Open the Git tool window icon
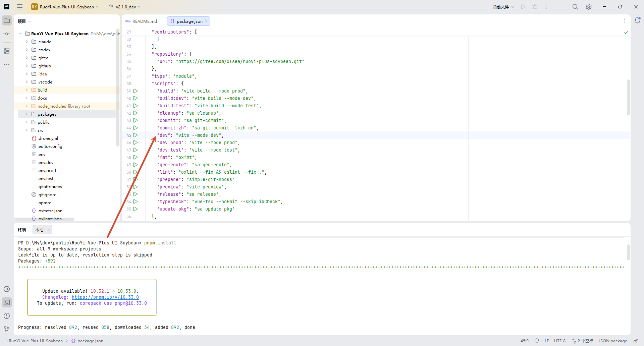Image resolution: width=644 pixels, height=346 pixels. [x=7, y=329]
